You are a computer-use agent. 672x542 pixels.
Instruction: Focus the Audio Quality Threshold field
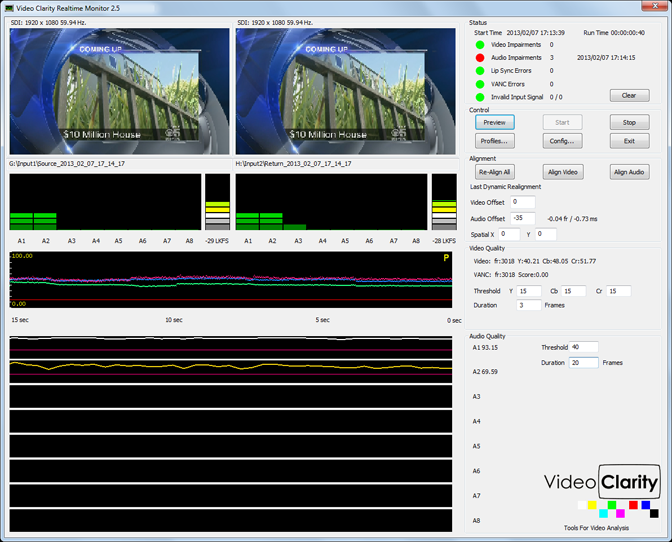tap(583, 347)
